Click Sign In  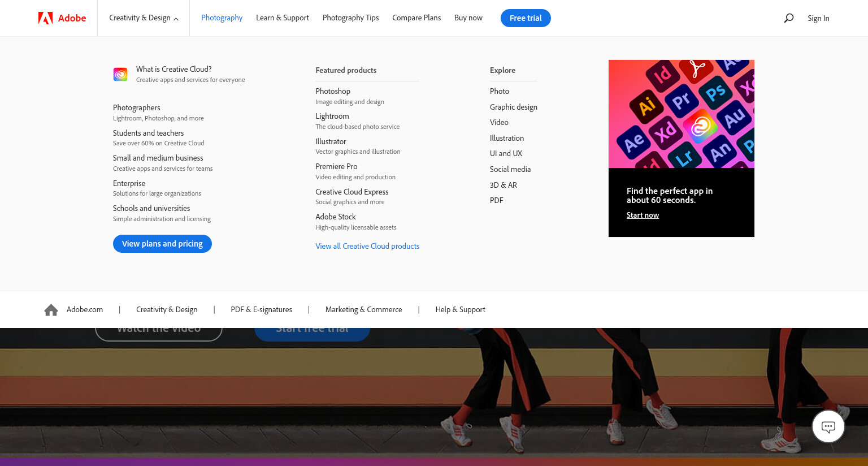[x=818, y=18]
